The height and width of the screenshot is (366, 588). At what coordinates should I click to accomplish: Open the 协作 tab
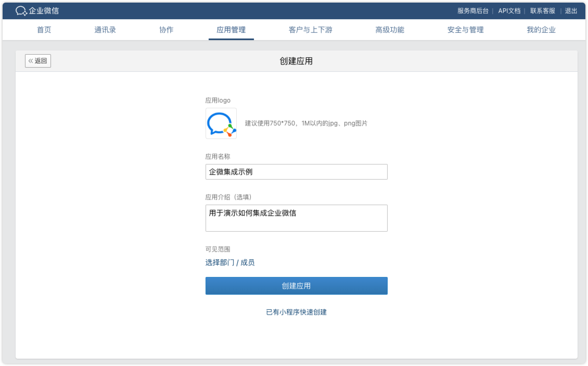pyautogui.click(x=166, y=30)
